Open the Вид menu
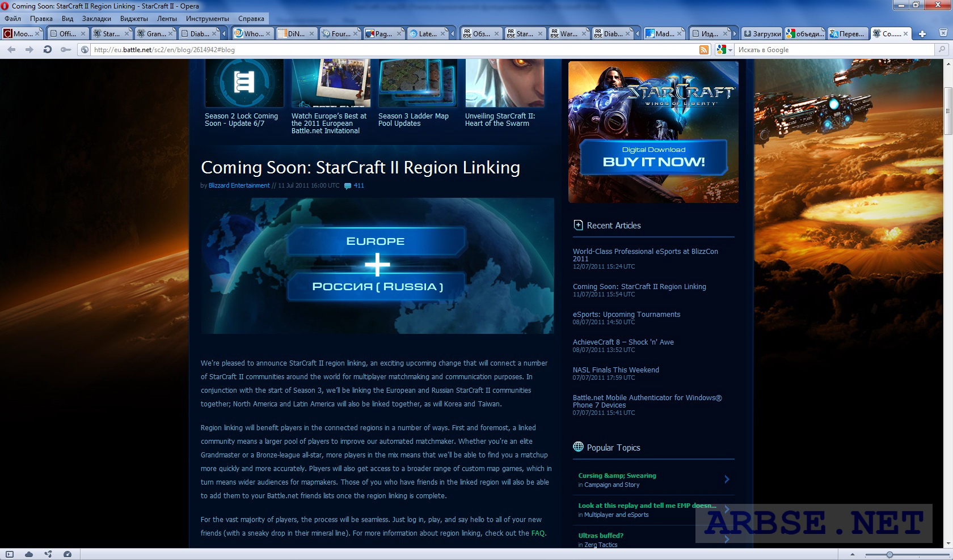The width and height of the screenshot is (953, 560). 68,19
